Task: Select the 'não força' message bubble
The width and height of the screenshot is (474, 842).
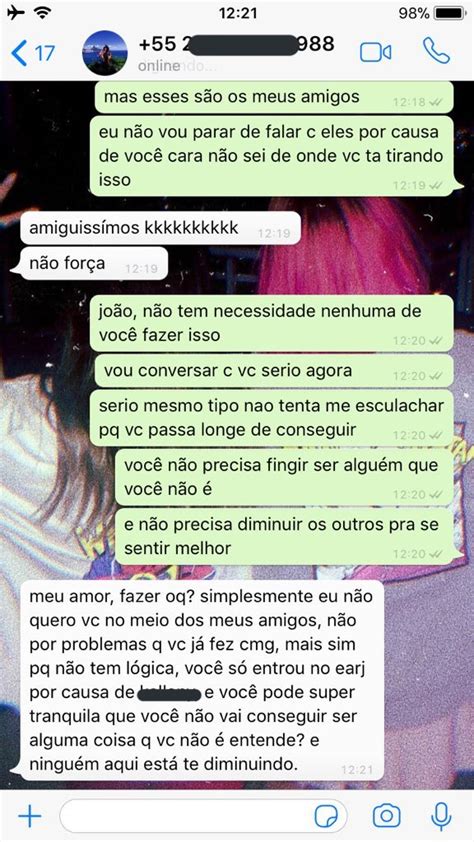Action: 93,264
